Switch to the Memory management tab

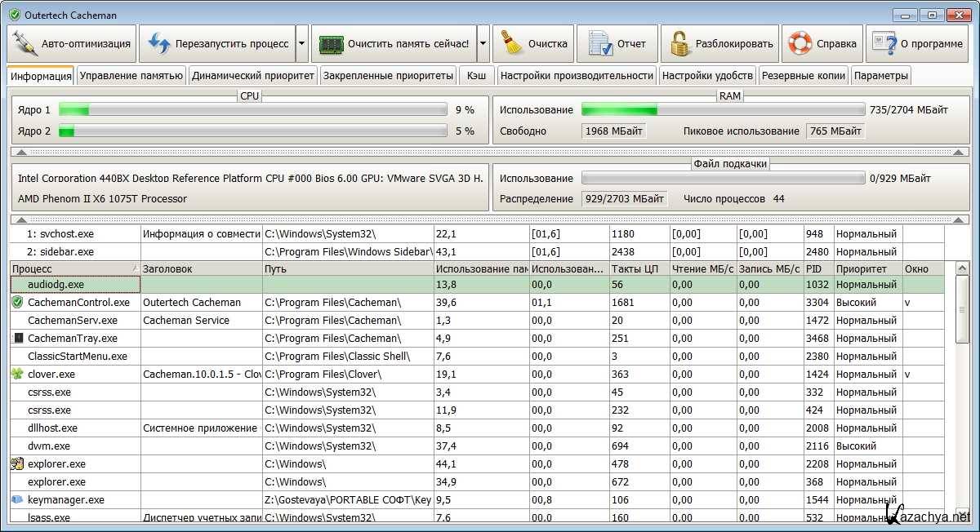tap(131, 76)
